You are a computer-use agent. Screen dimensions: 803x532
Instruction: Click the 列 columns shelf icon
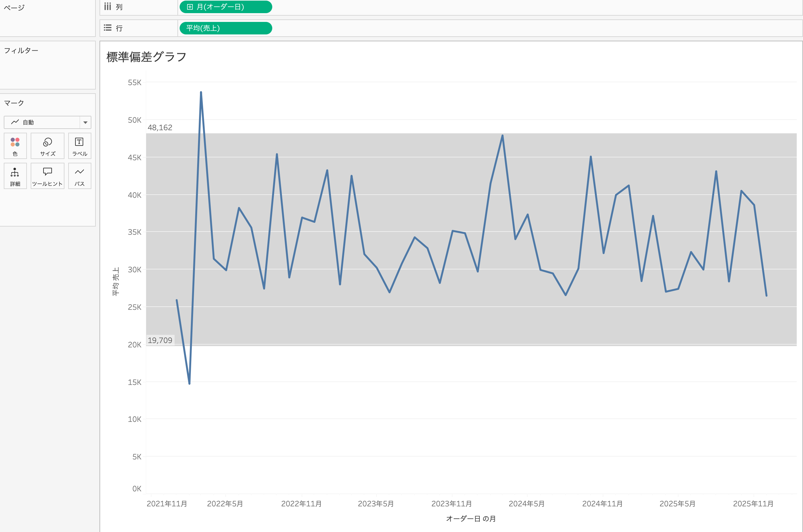click(108, 7)
